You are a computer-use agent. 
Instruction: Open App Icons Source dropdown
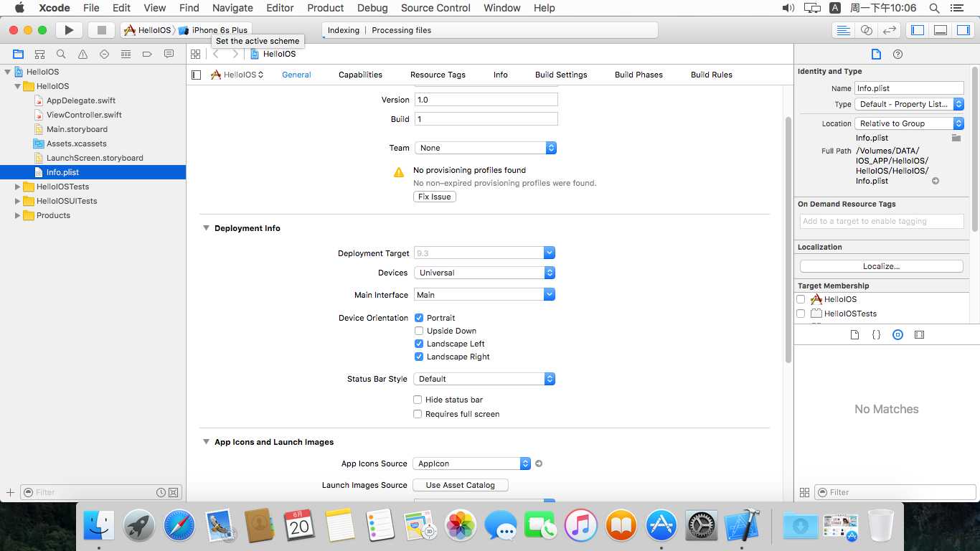coord(473,463)
